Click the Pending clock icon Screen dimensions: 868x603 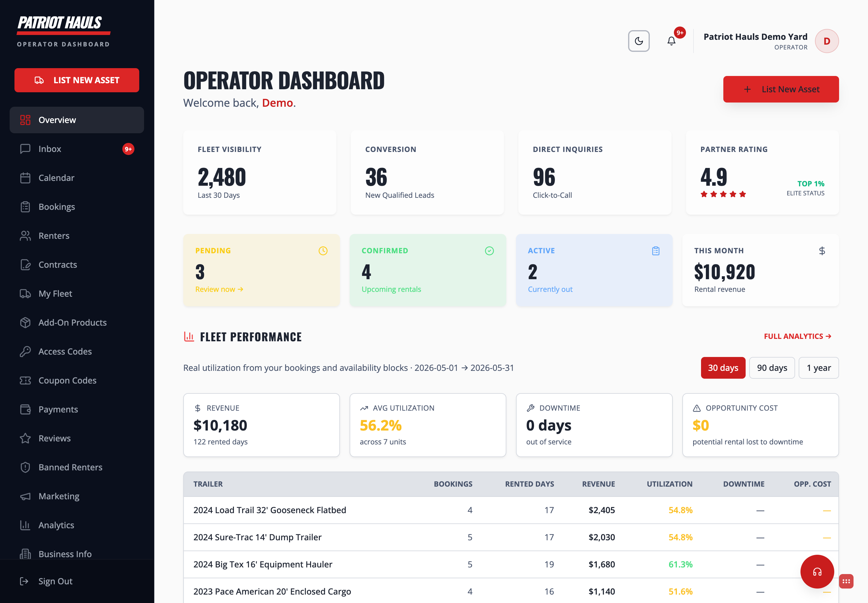(x=323, y=251)
